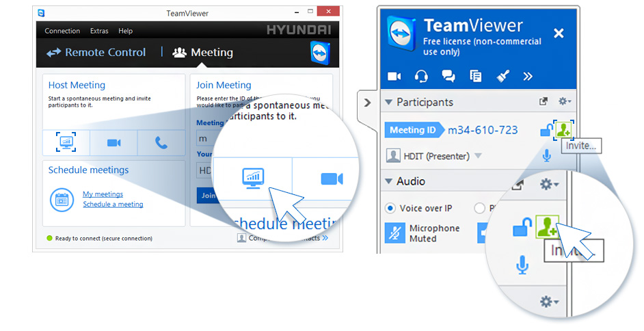The width and height of the screenshot is (644, 331).
Task: Click the Meeting ID input field under Join Meeting
Action: tap(204, 139)
